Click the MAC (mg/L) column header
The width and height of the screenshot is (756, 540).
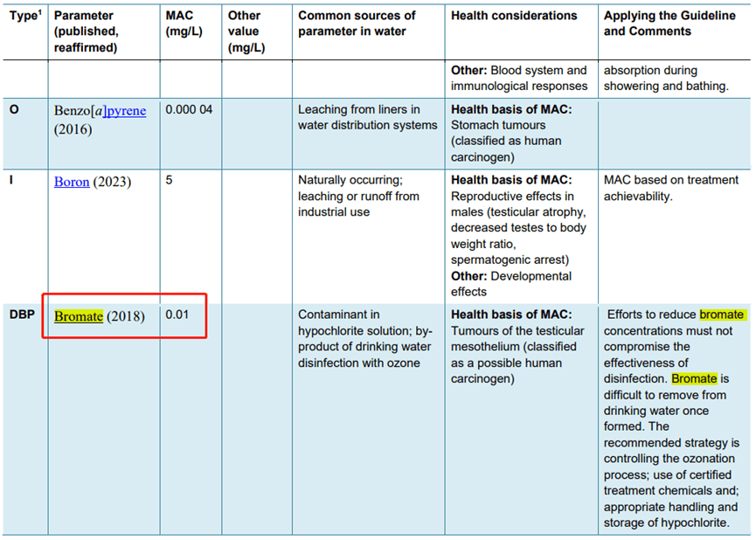184,23
